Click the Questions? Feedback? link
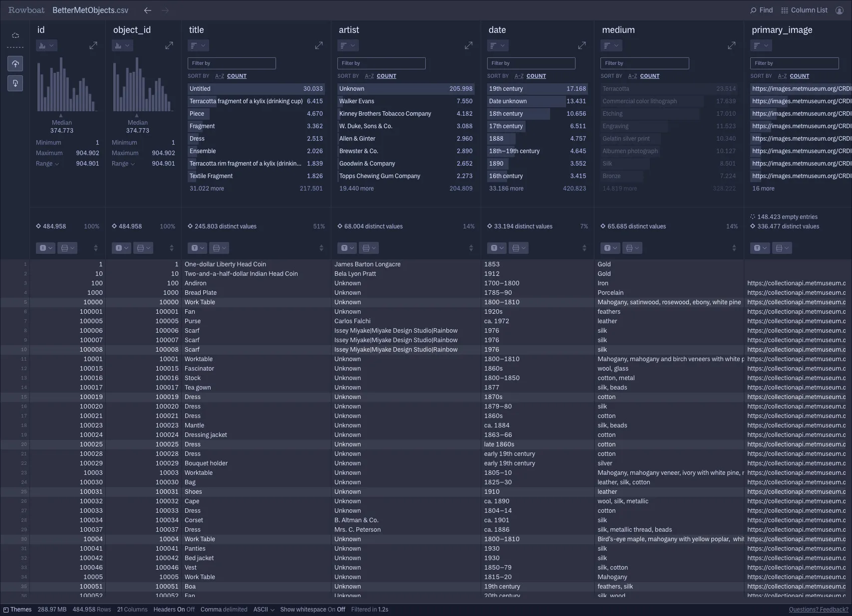The image size is (852, 616). point(818,609)
